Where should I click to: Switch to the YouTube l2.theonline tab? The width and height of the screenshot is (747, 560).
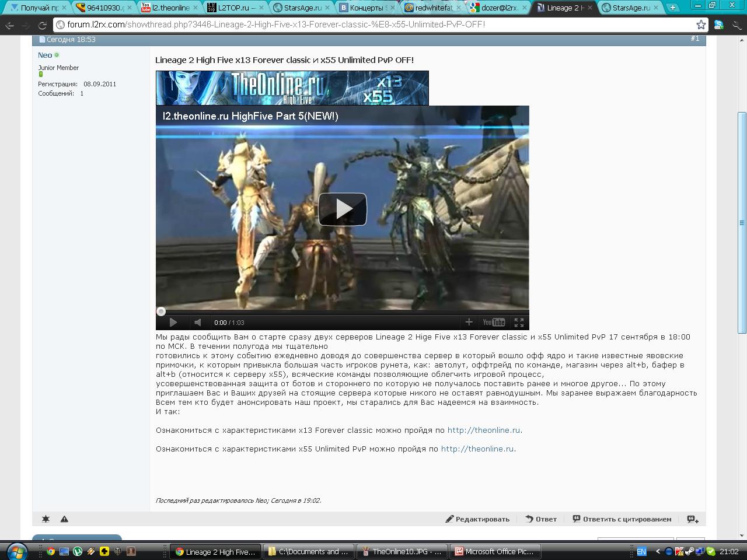tap(168, 8)
